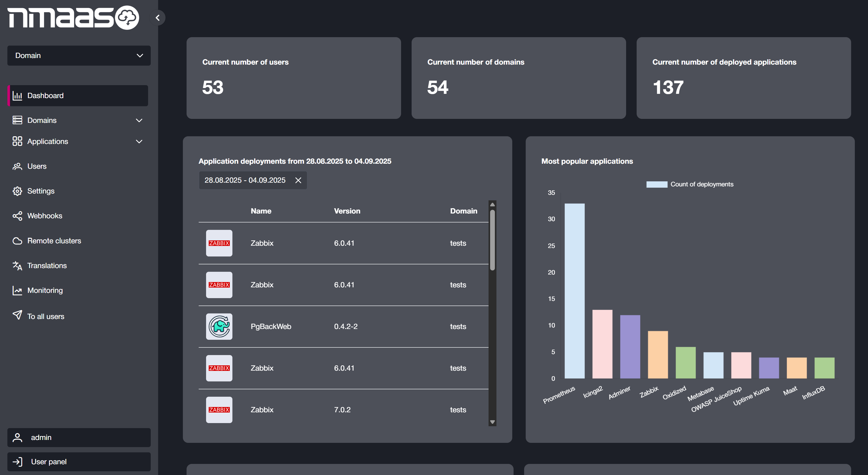Click the Monitoring chart icon
The width and height of the screenshot is (868, 475).
[17, 290]
